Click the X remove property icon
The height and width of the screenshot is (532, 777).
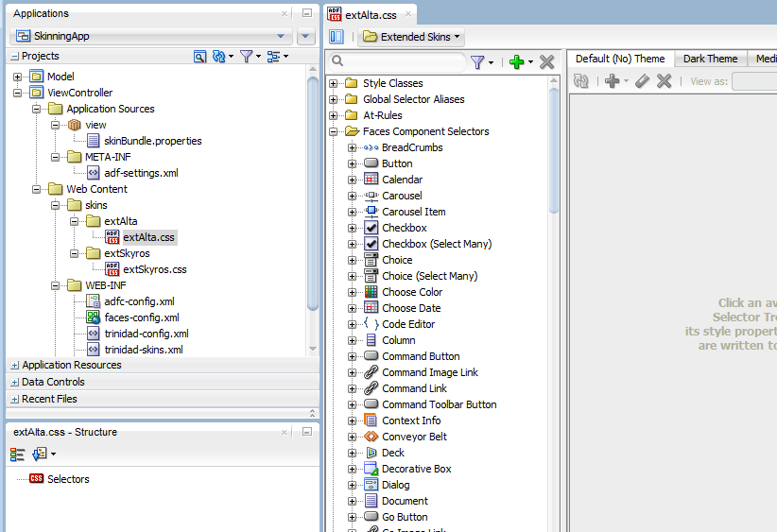(664, 80)
